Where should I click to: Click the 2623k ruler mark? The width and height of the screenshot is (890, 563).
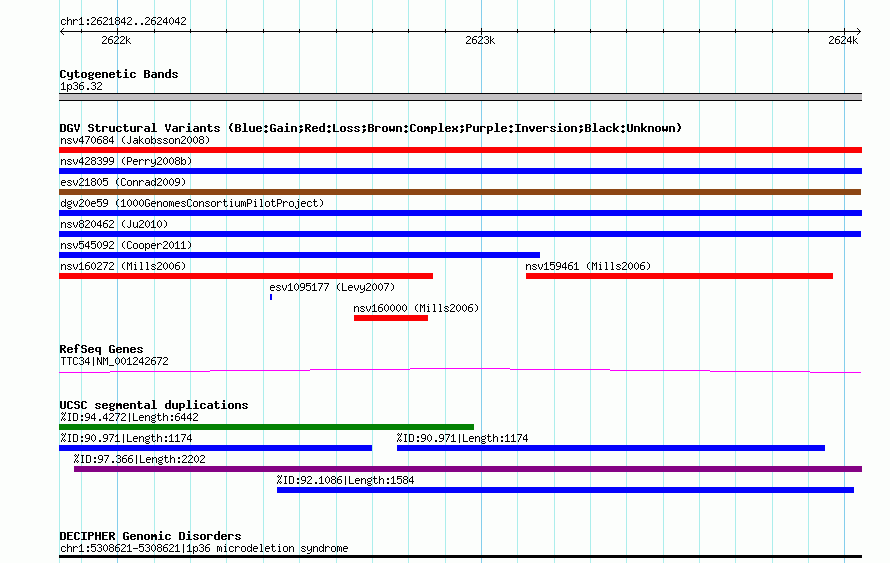click(x=480, y=40)
